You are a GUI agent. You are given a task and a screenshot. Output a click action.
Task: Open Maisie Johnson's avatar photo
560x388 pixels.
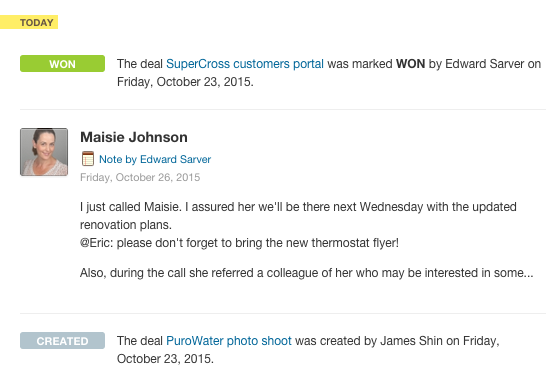[x=44, y=152]
